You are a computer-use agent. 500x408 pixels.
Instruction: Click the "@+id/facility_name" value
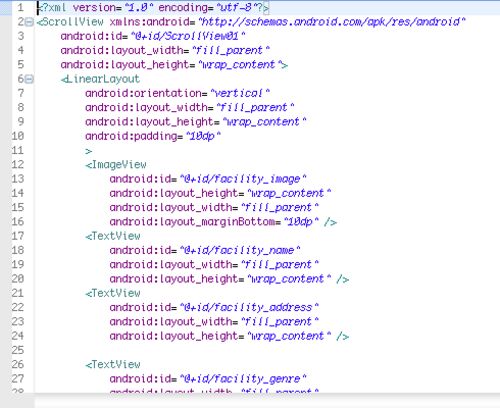click(x=240, y=250)
